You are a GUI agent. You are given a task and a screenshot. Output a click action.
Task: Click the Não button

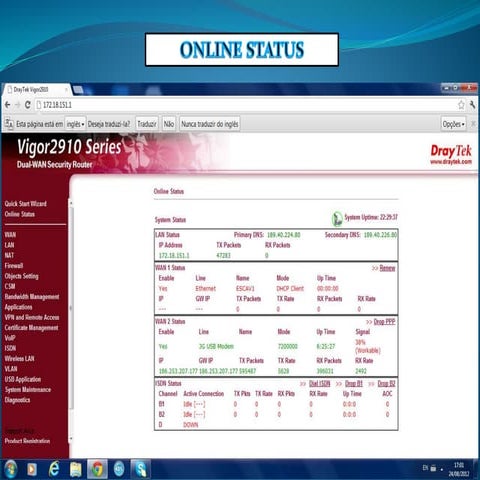[x=169, y=124]
